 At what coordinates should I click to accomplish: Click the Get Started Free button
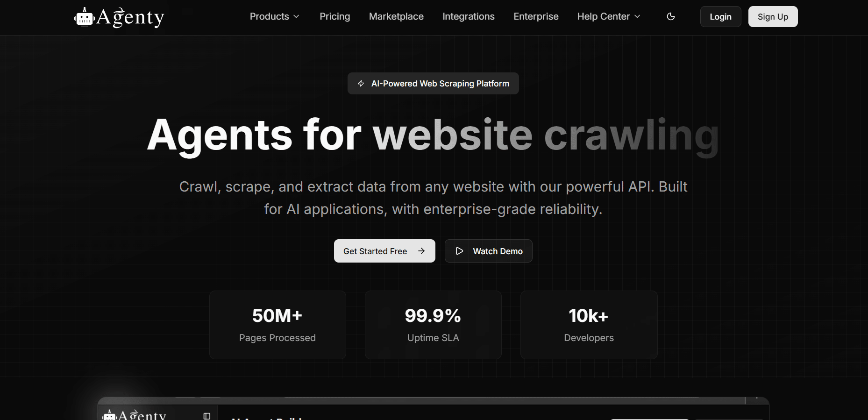point(384,251)
